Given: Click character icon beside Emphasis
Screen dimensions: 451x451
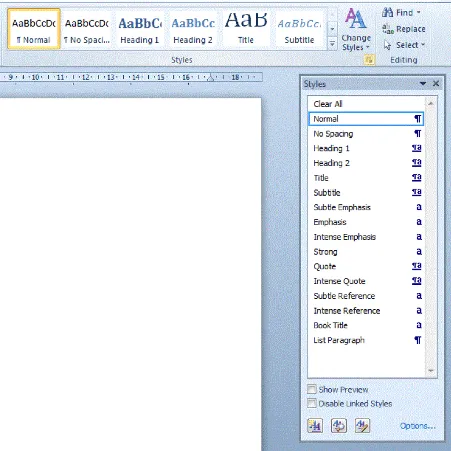Looking at the screenshot, I should tap(419, 222).
